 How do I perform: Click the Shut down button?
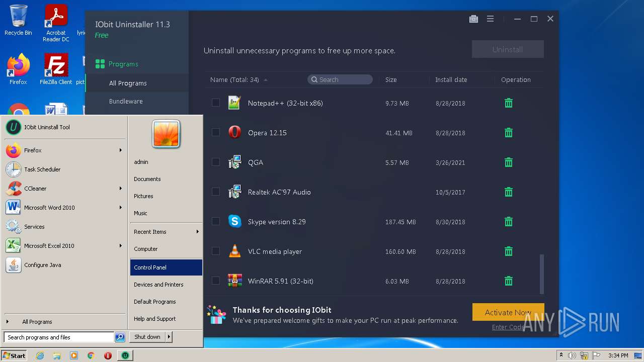click(147, 337)
